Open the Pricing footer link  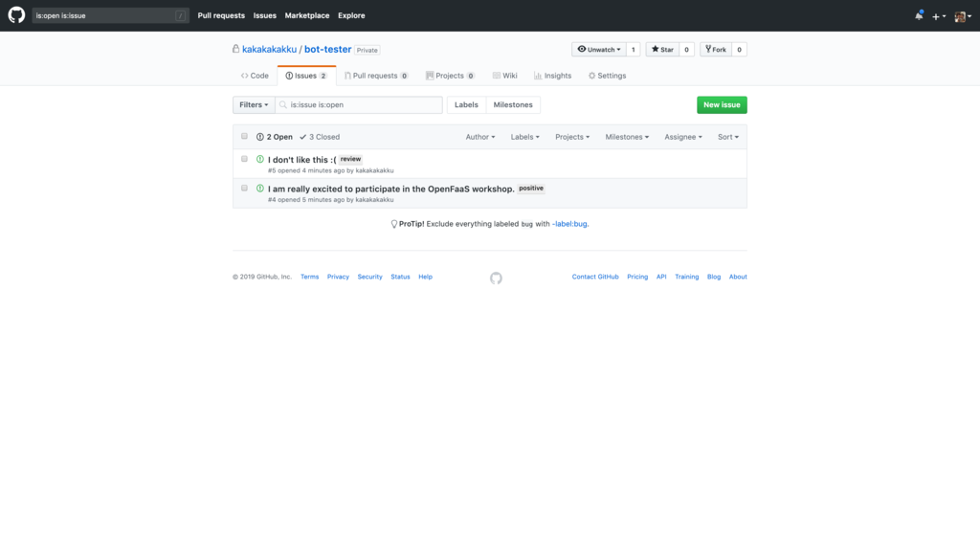[637, 277]
